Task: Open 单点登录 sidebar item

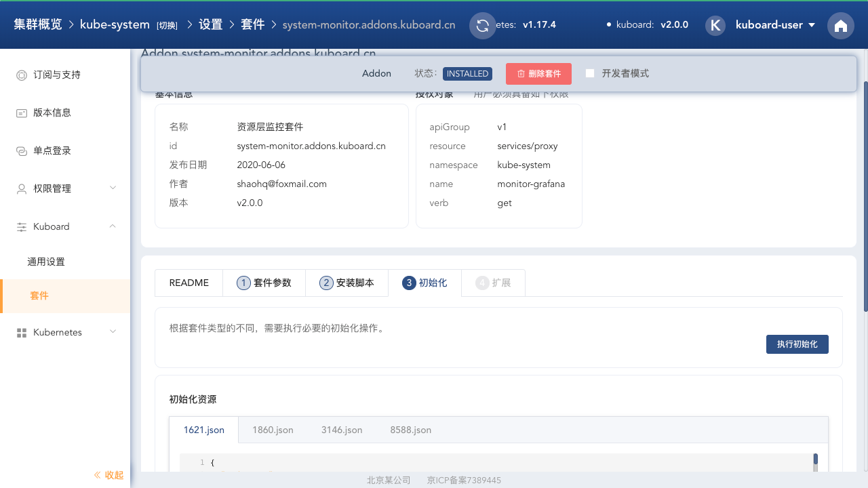Action: point(52,150)
